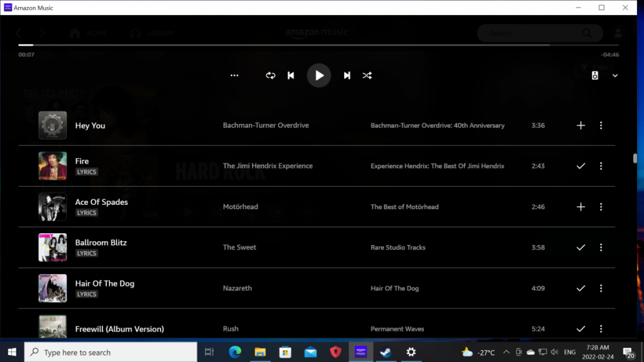
Task: Open album Rare Studio Tracks
Action: 398,248
